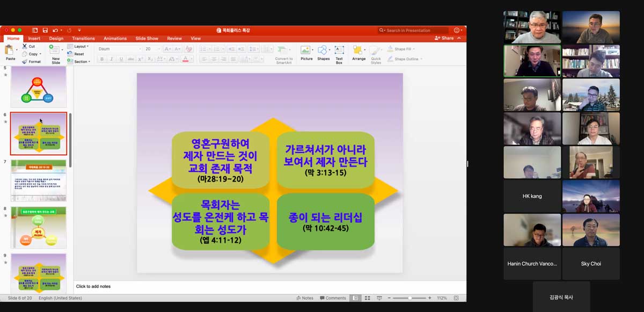Click the Picture insert icon
This screenshot has height=312, width=644.
306,52
